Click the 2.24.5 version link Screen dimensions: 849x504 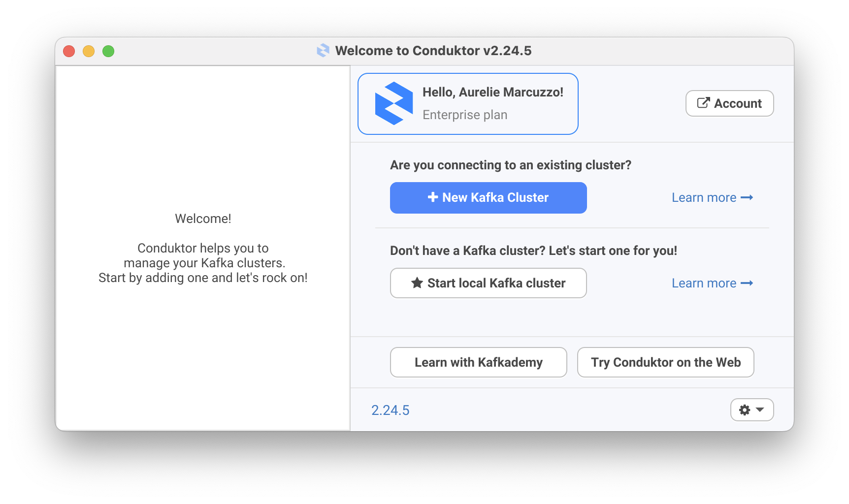(390, 410)
